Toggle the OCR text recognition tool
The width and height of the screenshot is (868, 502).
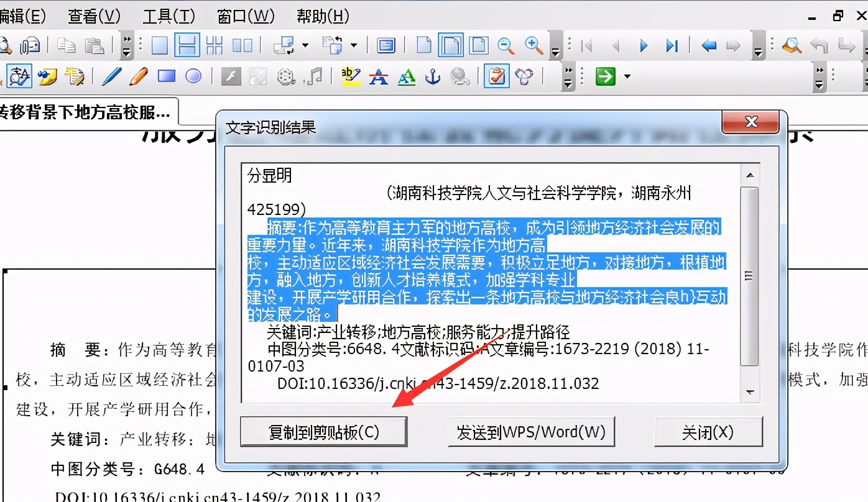point(19,76)
